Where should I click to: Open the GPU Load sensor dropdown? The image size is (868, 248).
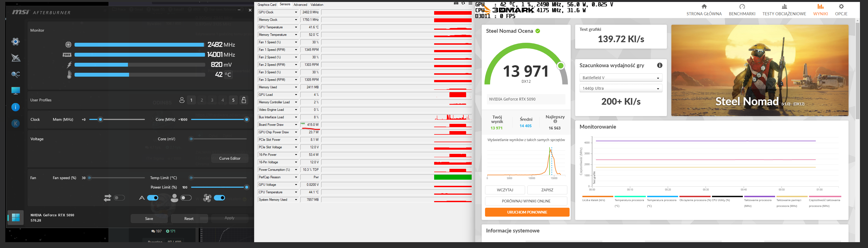pyautogui.click(x=296, y=95)
